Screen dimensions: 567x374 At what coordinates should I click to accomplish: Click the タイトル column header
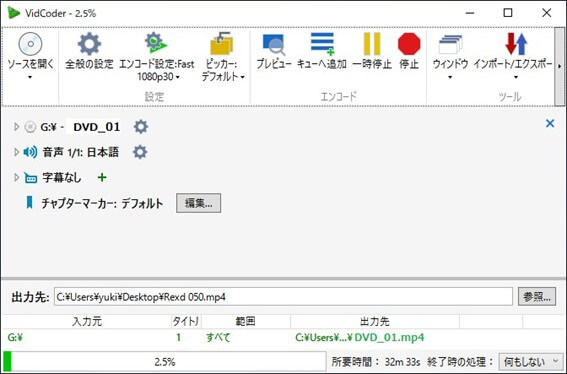(186, 321)
